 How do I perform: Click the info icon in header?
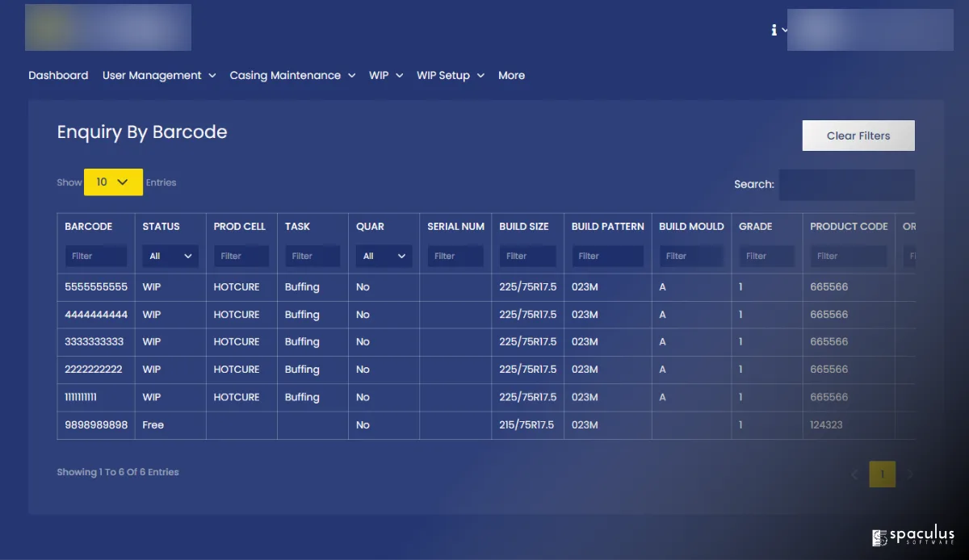pyautogui.click(x=774, y=30)
